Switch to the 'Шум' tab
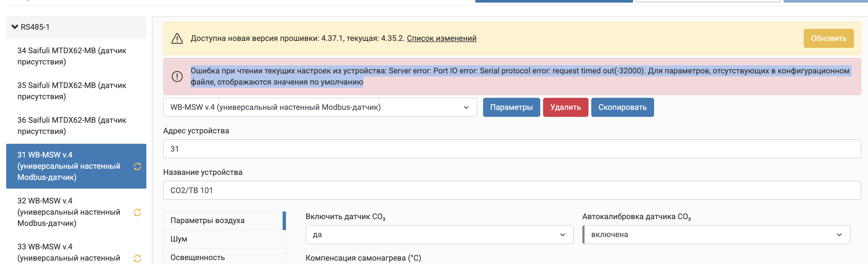The image size is (868, 264). 224,239
